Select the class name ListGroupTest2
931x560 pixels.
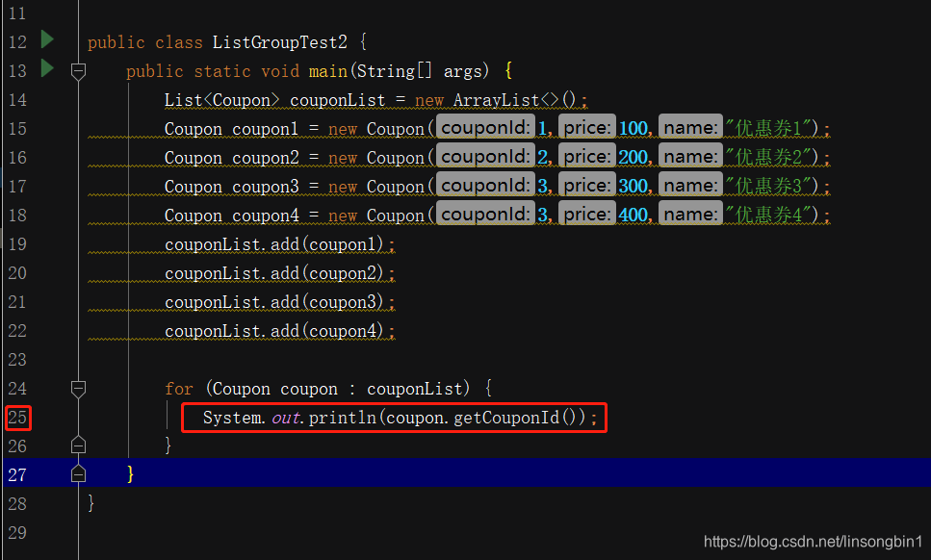click(x=279, y=42)
